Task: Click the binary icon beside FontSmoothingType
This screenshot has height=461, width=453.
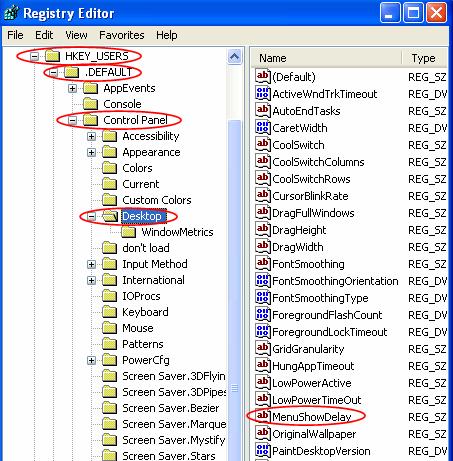Action: click(x=263, y=298)
